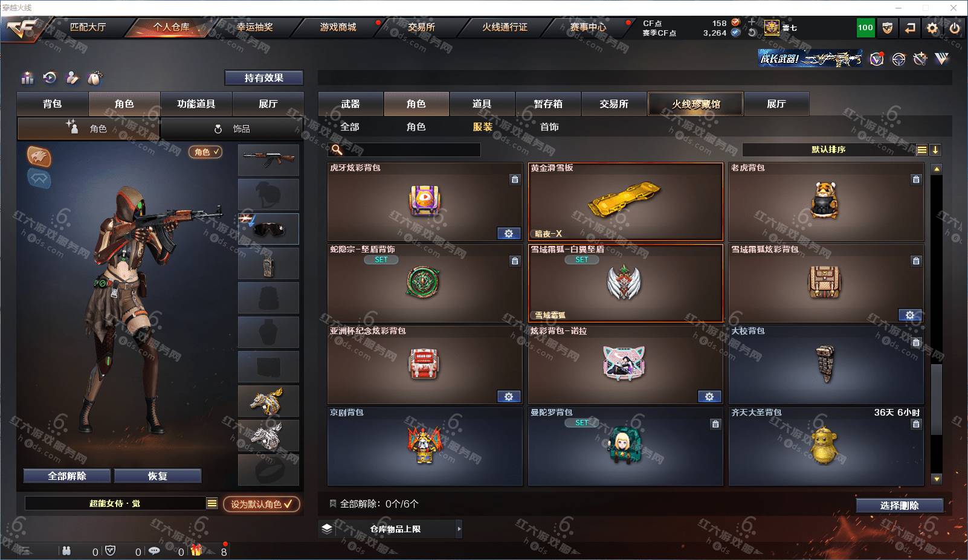Open the character list beside 超能女侍·觉
The height and width of the screenshot is (560, 968).
pyautogui.click(x=212, y=503)
